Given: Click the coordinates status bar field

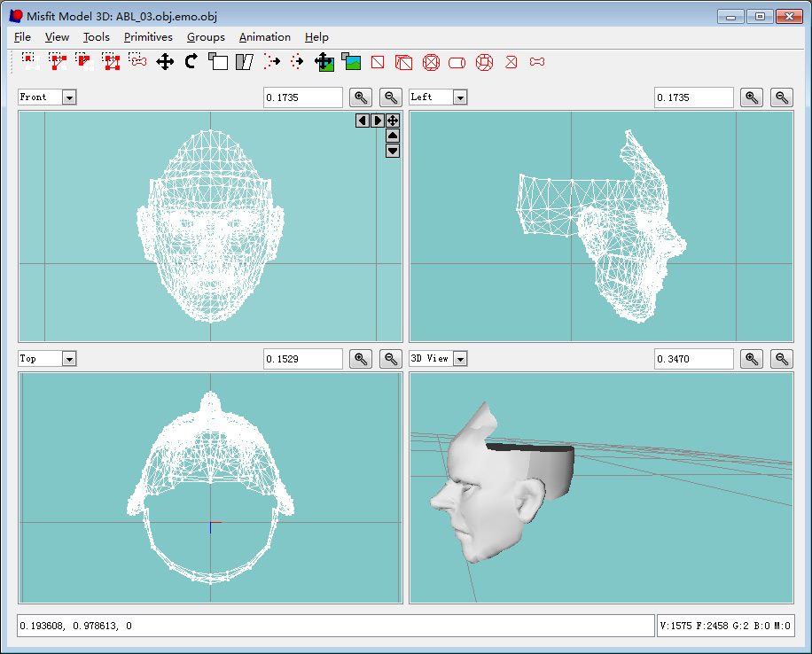Looking at the screenshot, I should pos(335,626).
